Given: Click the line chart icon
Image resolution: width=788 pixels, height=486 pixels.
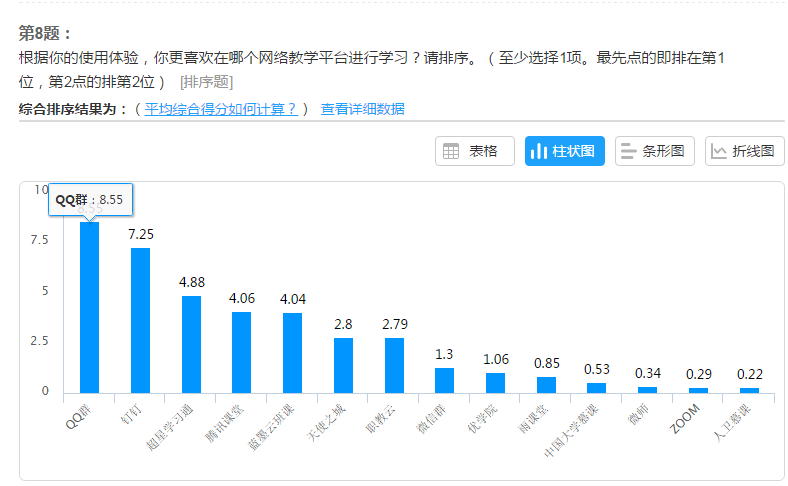Looking at the screenshot, I should [719, 151].
